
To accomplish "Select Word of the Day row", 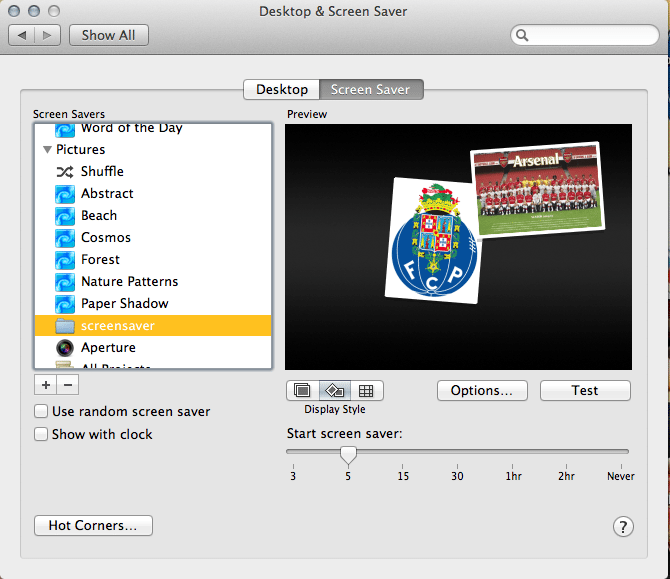I will pos(153,130).
